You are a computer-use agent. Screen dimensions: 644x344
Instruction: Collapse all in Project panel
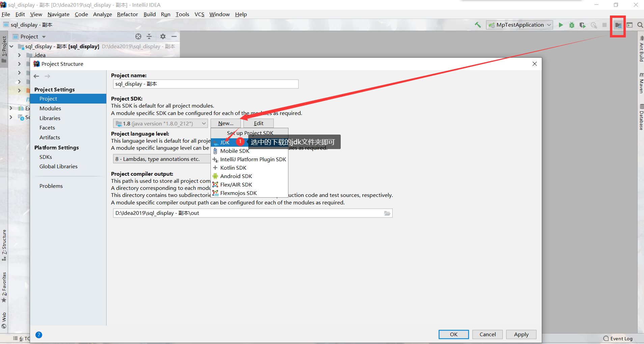149,36
